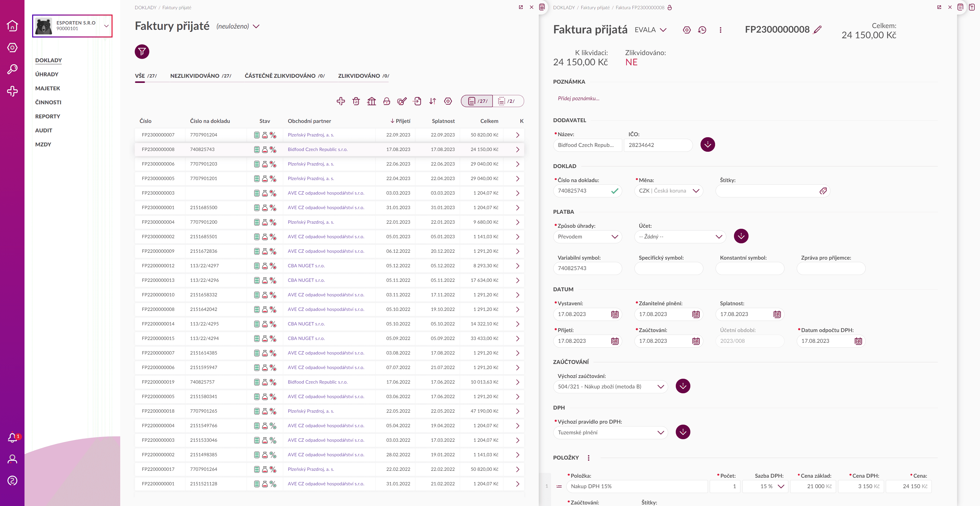Open Plzeňský Prazdroj link in row FP2300000007
The width and height of the screenshot is (980, 506).
click(x=311, y=135)
